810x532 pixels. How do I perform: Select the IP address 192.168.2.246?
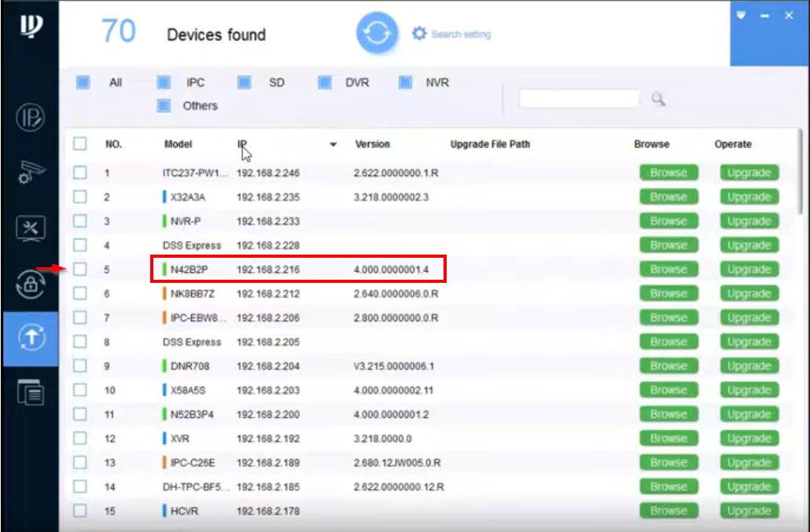click(268, 173)
